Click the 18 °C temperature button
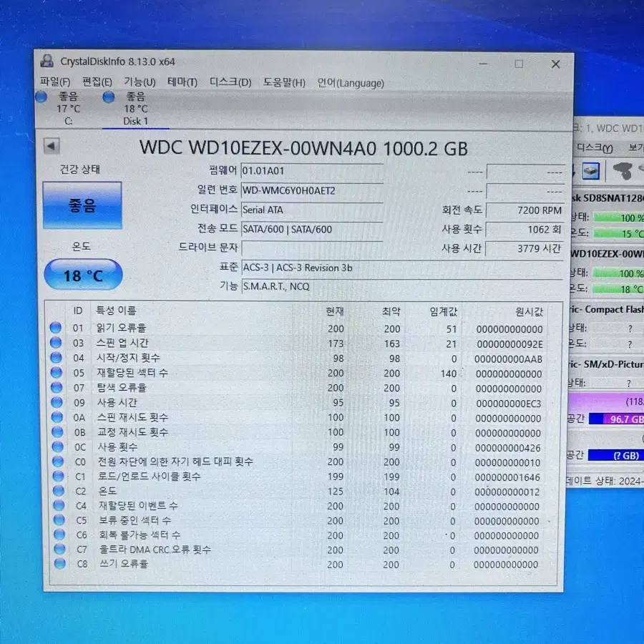This screenshot has height=644, width=644. (x=84, y=275)
